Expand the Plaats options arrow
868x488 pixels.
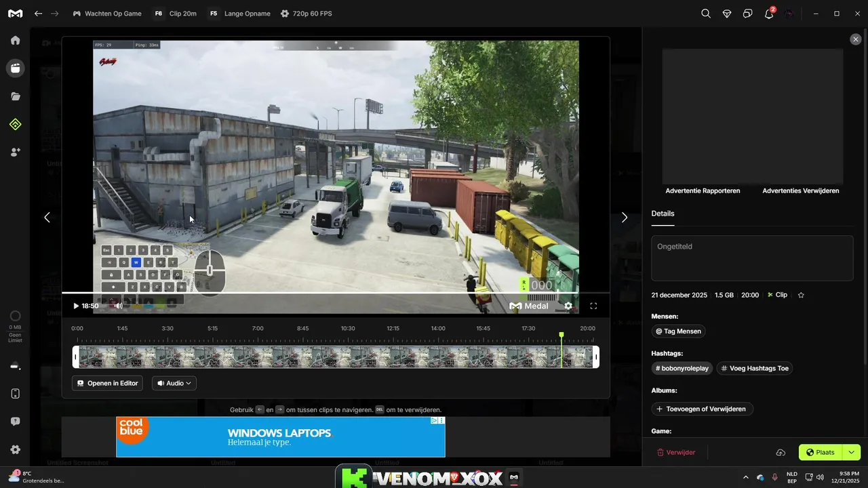(852, 452)
